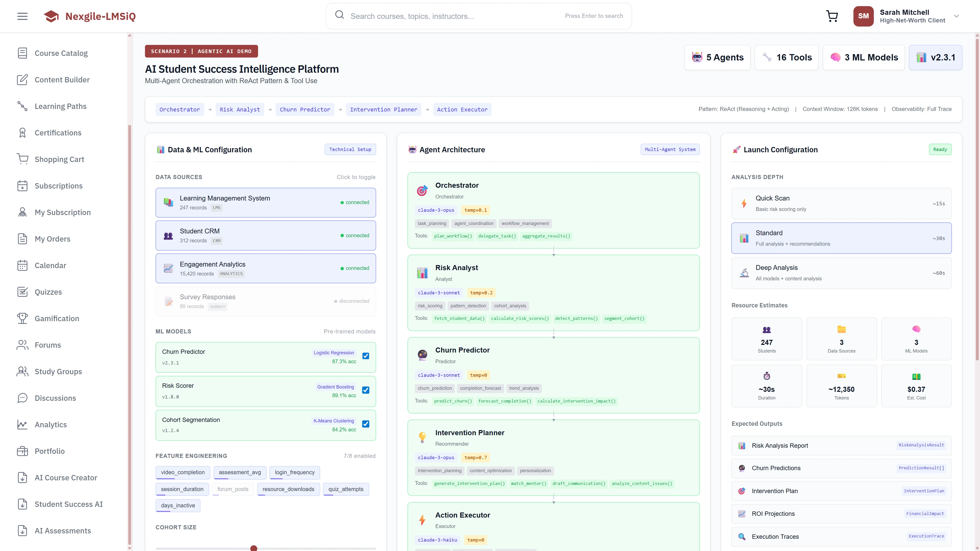The height and width of the screenshot is (551, 980).
Task: Open the shopping cart icon
Action: pyautogui.click(x=832, y=16)
